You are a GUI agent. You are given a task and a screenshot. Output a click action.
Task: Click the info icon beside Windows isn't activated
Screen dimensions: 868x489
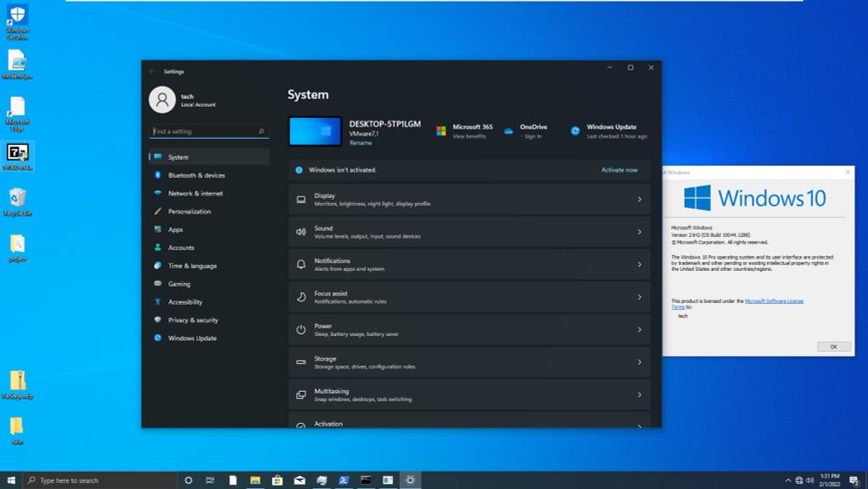(x=299, y=170)
